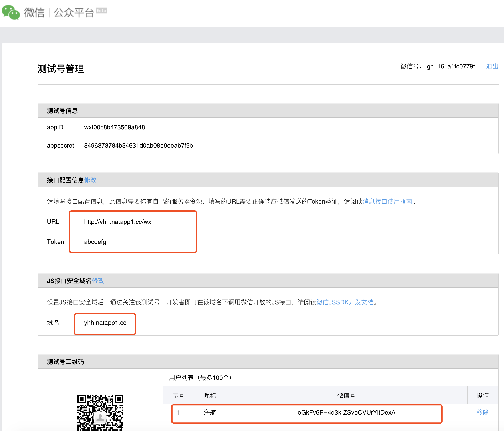The height and width of the screenshot is (431, 504).
Task: Click the Beta badge beside 公众平台
Action: pos(101,10)
